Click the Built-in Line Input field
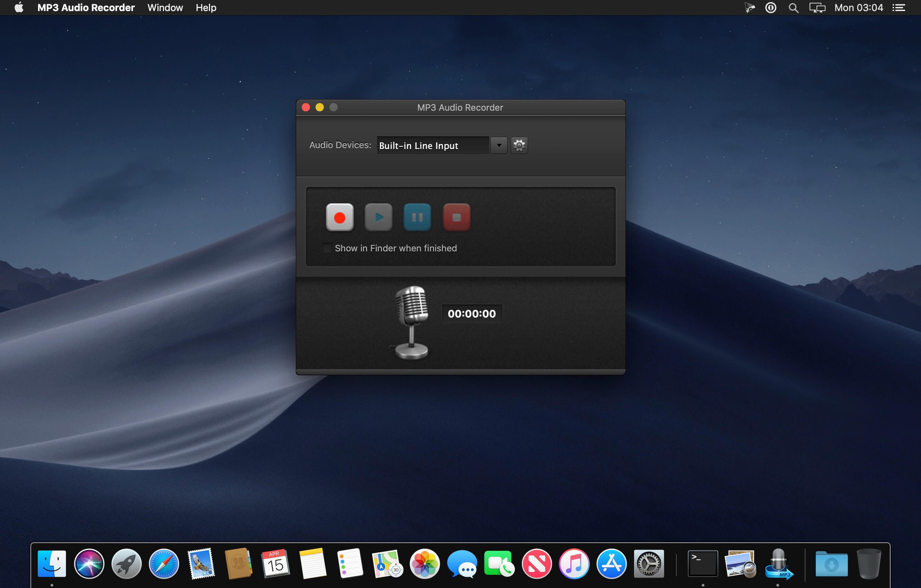 432,146
